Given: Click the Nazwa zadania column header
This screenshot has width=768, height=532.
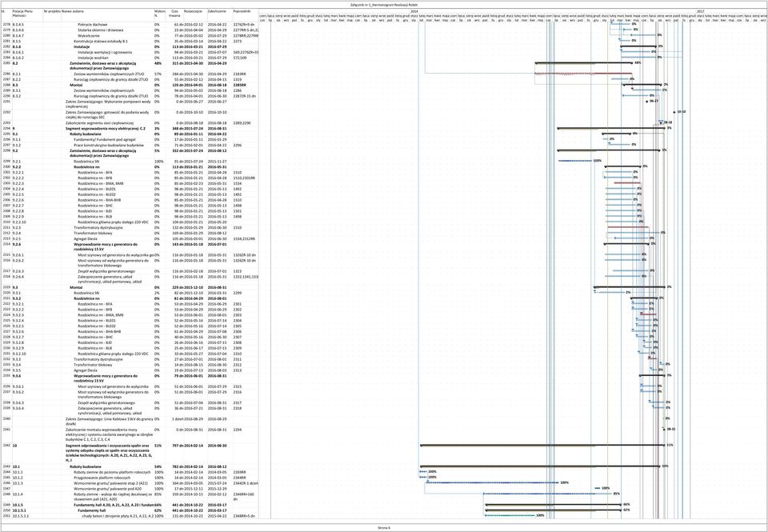Looking at the screenshot, I should pyautogui.click(x=71, y=10).
